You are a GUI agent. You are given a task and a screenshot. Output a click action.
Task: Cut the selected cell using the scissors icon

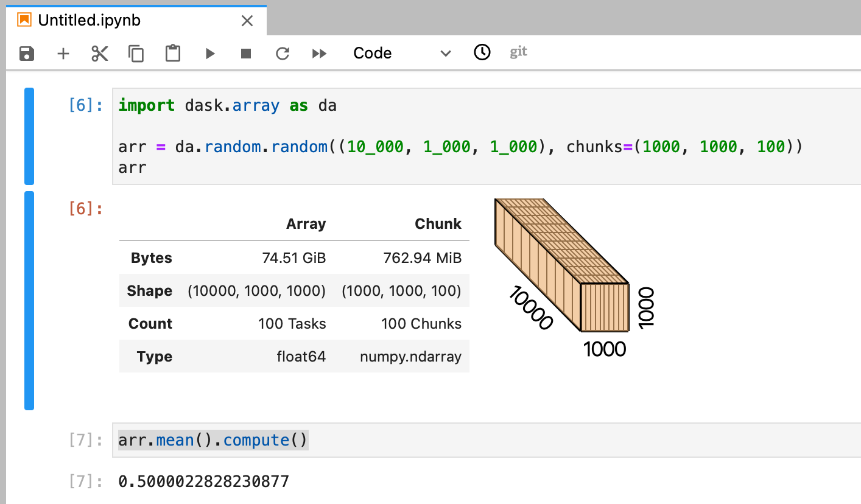99,54
